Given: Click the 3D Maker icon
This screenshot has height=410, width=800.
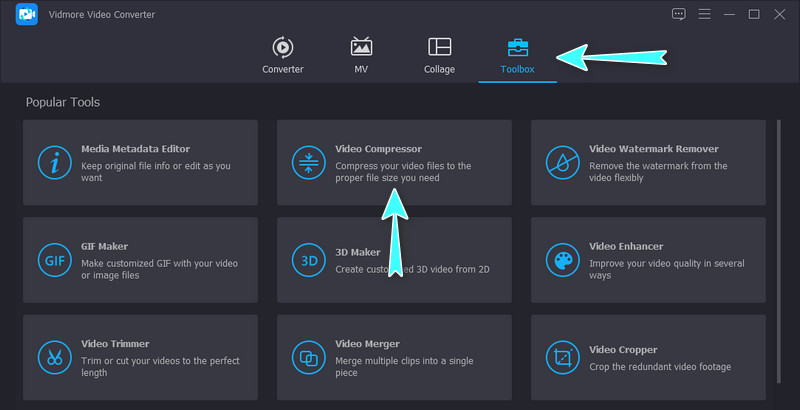Looking at the screenshot, I should click(306, 261).
